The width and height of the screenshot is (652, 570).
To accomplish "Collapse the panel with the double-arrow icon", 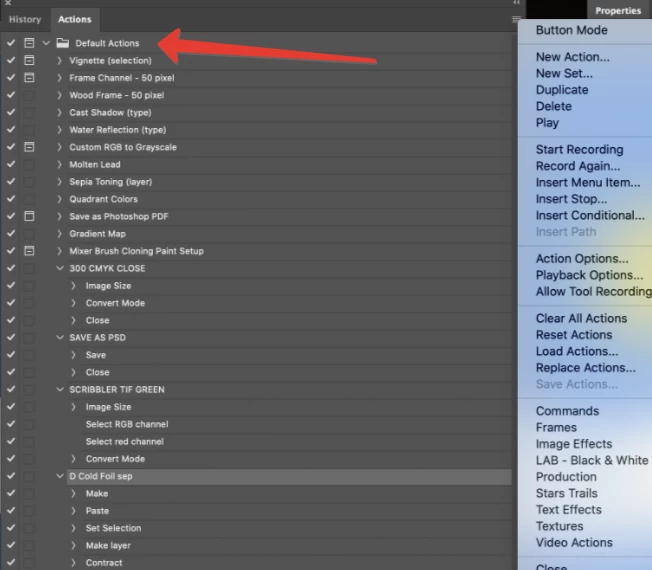I will click(x=516, y=2).
